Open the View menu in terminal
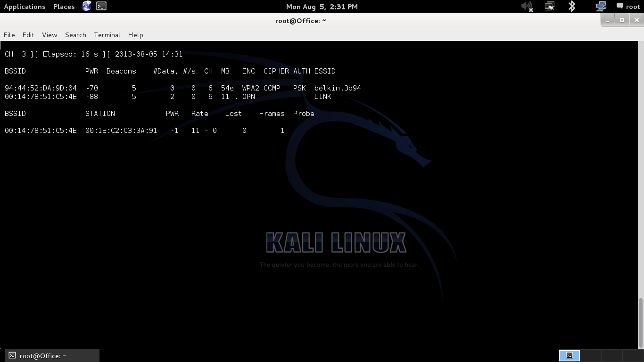644x362 pixels. pyautogui.click(x=50, y=35)
